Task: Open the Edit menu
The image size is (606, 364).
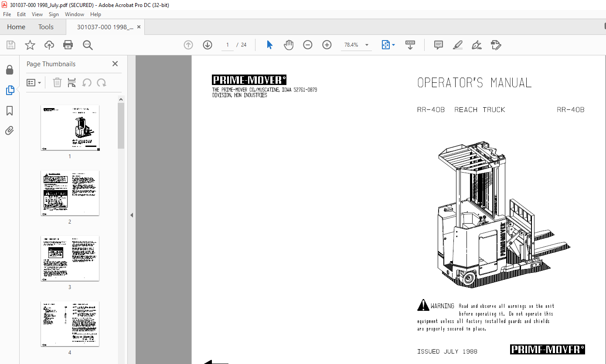Action: [x=21, y=14]
